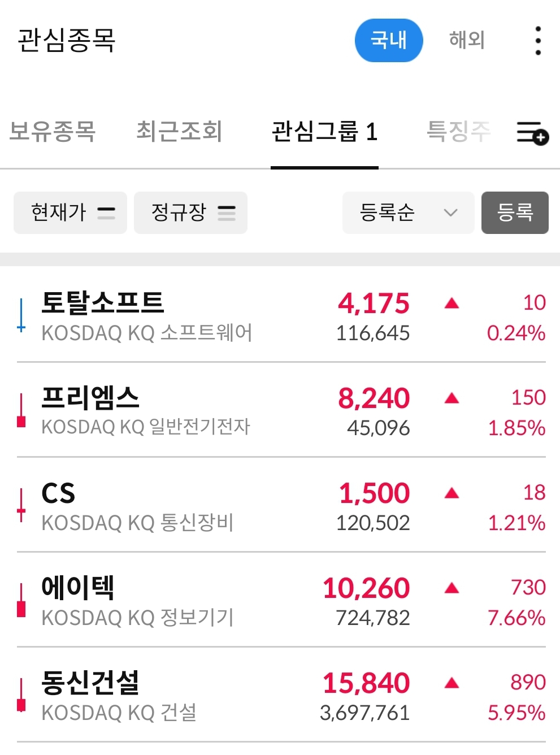Open the three-dot more options menu
This screenshot has width=560, height=755.
538,41
